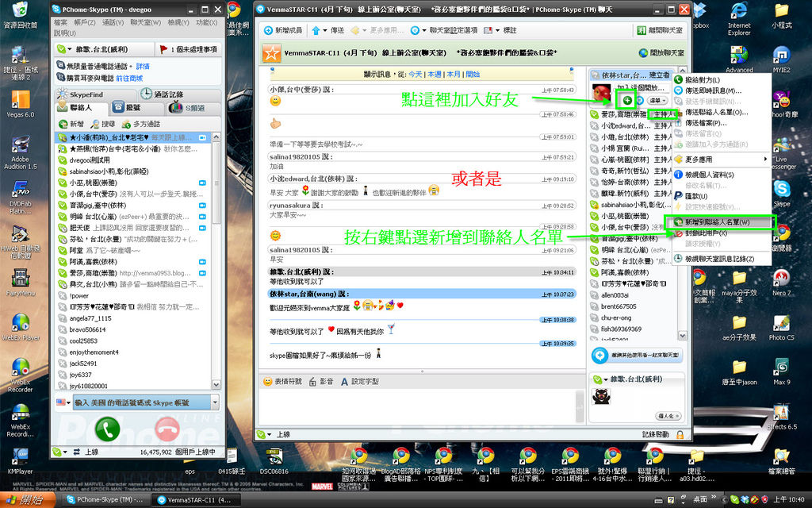Screen dimensions: 812x508
Task: Click the orange star chatroom icon
Action: click(x=271, y=53)
